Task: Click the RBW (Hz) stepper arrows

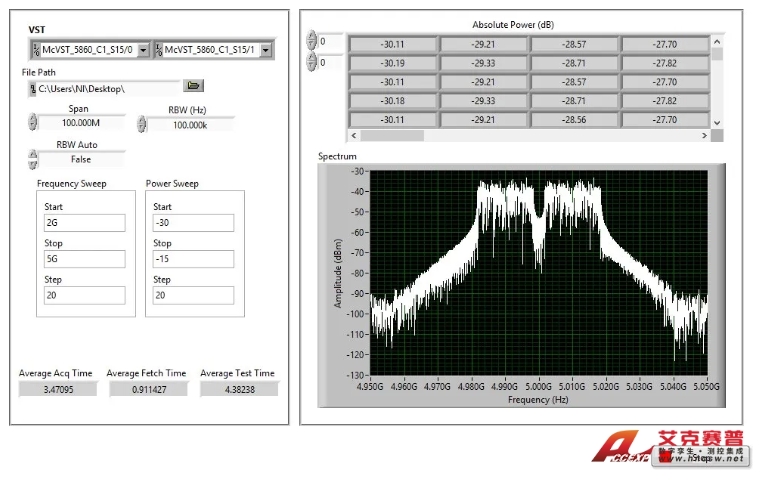Action: click(x=142, y=124)
